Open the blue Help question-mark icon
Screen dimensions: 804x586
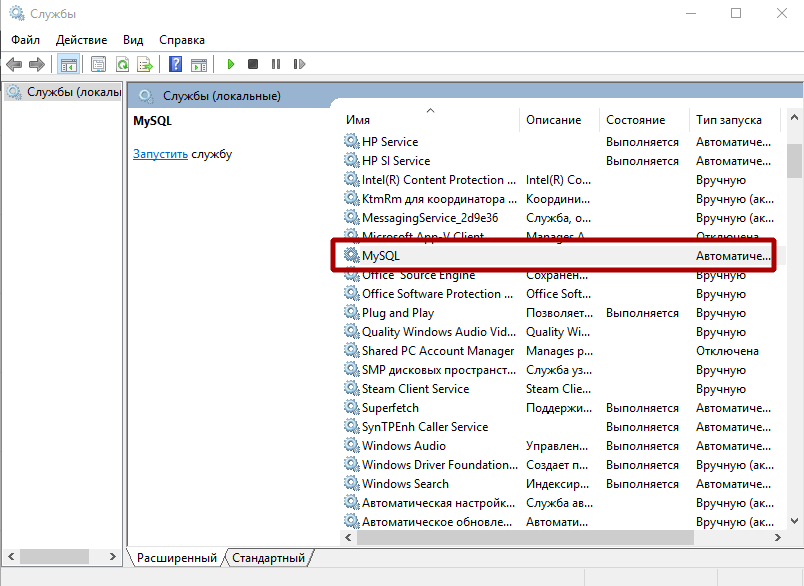(x=175, y=64)
